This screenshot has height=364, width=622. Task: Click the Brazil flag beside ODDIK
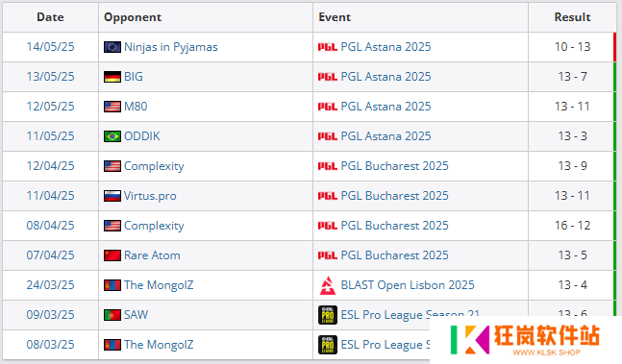coord(112,136)
